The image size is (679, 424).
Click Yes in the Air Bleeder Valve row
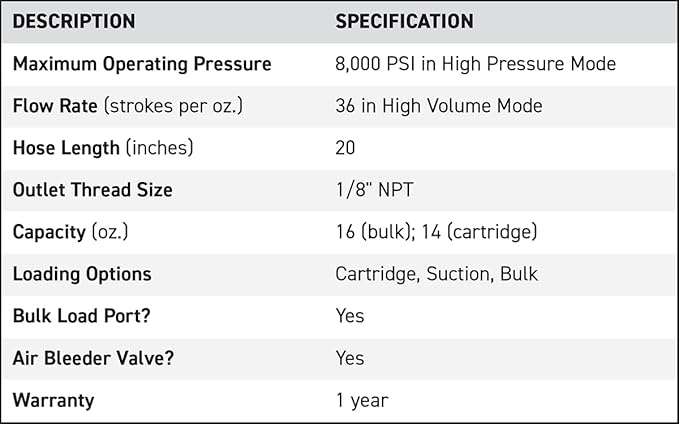click(x=350, y=358)
